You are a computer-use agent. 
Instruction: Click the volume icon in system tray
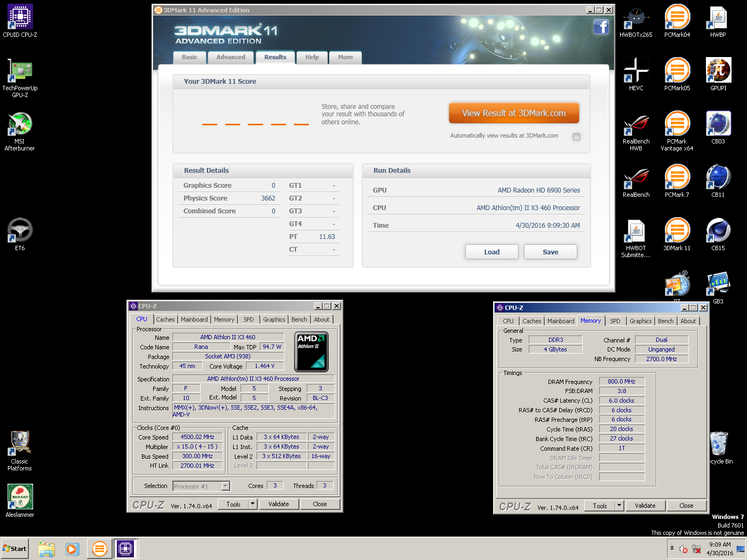684,549
